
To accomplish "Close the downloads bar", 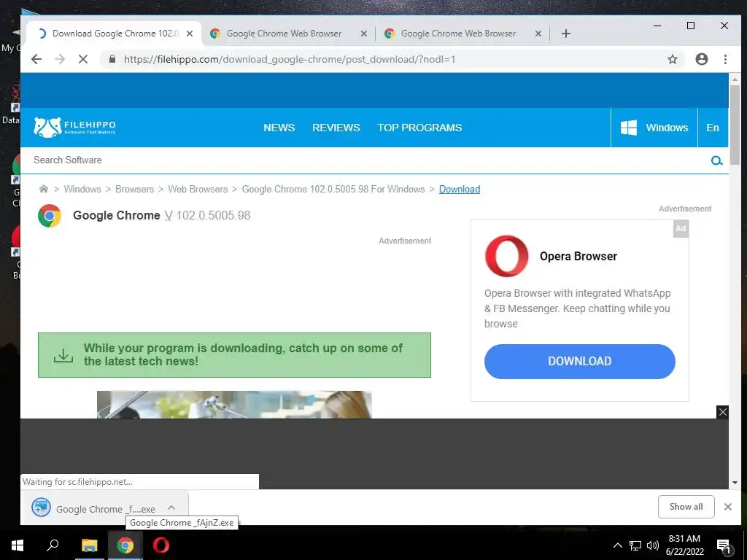I will pos(727,507).
